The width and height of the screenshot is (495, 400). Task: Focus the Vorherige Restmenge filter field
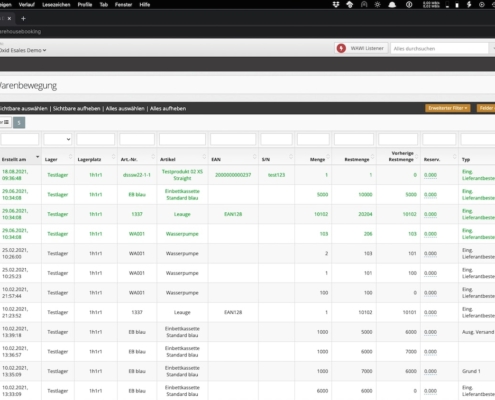tap(398, 139)
